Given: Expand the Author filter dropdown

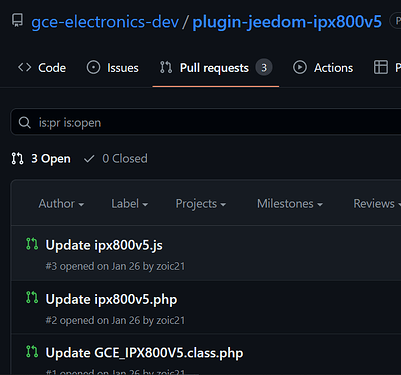Looking at the screenshot, I should [61, 204].
